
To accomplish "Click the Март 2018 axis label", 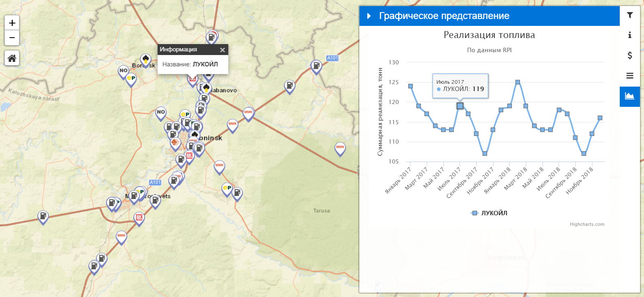I will 515,179.
